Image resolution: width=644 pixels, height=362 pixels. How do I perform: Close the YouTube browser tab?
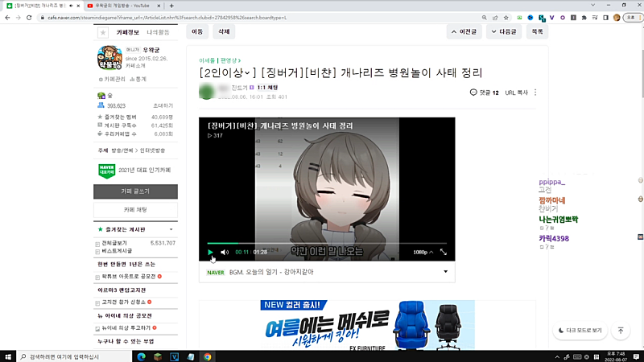coord(159,6)
